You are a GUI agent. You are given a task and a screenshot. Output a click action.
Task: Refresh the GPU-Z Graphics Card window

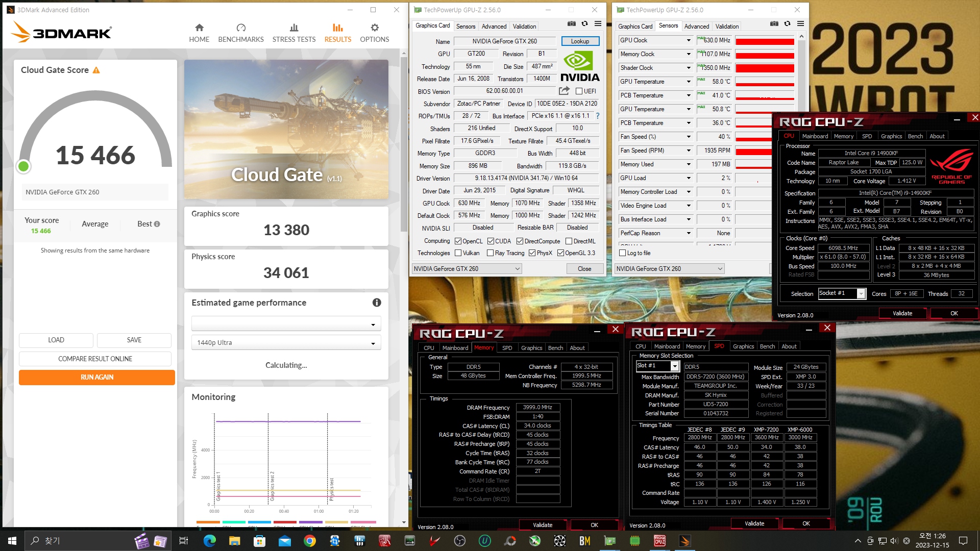(x=585, y=24)
